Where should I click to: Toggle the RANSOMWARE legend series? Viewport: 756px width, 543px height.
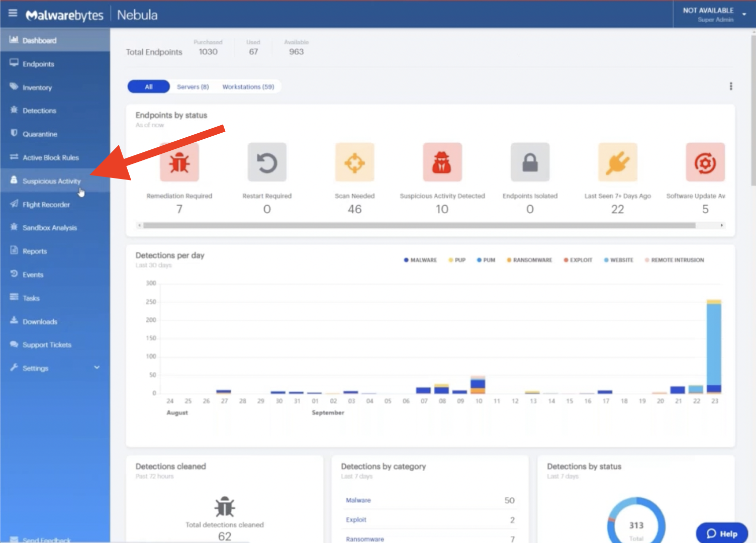coord(529,260)
